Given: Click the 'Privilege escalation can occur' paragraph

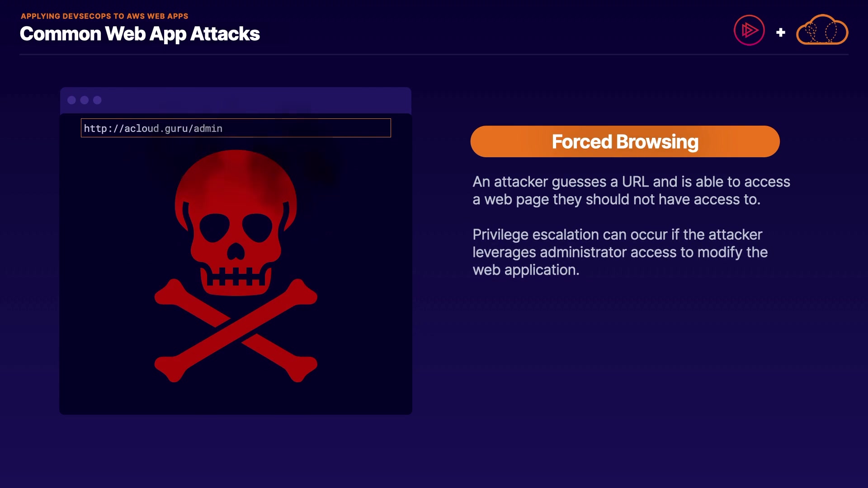Looking at the screenshot, I should [x=620, y=252].
